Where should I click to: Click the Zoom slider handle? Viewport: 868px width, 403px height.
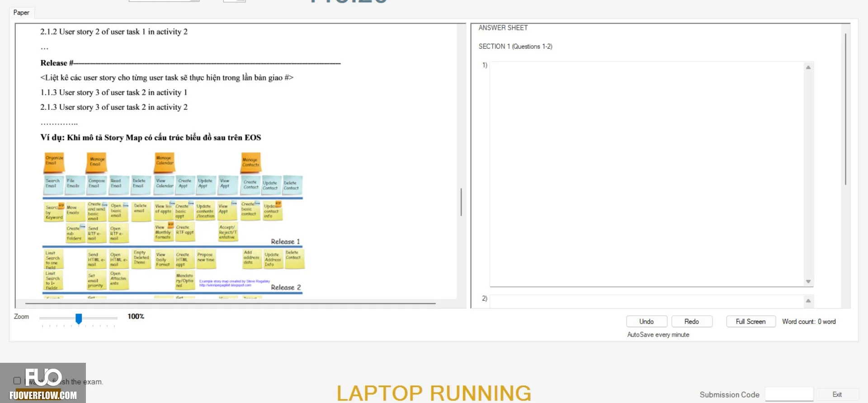coord(79,319)
